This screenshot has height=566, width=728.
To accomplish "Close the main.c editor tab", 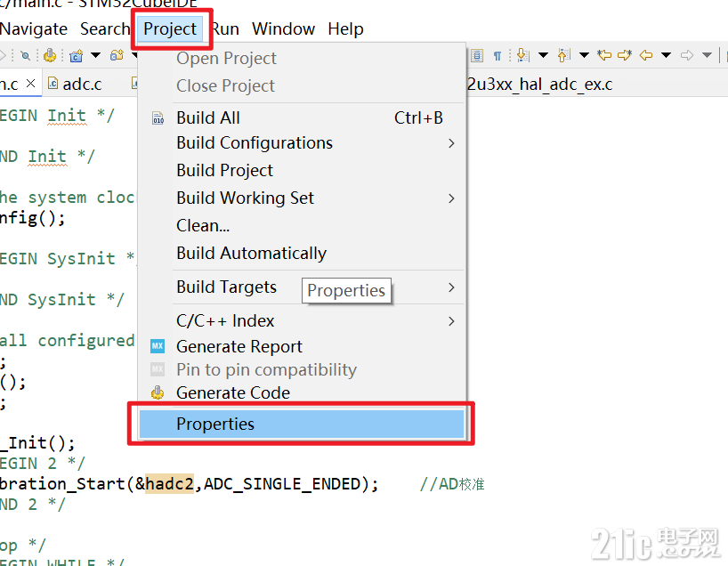I will tap(30, 84).
